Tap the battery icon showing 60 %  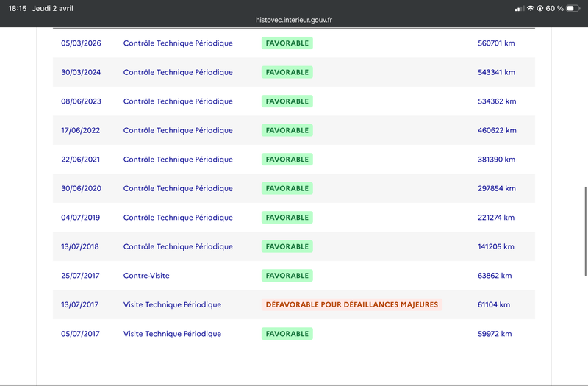(x=574, y=8)
